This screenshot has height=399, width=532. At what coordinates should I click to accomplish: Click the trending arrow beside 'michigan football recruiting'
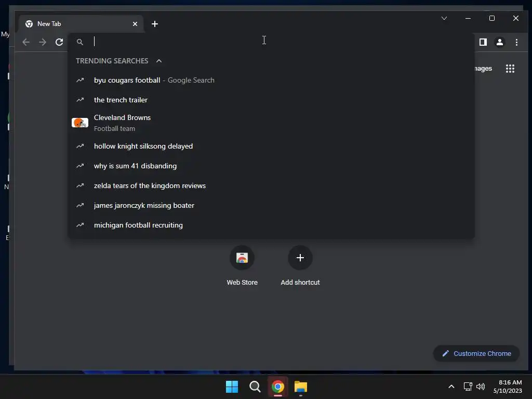point(80,225)
